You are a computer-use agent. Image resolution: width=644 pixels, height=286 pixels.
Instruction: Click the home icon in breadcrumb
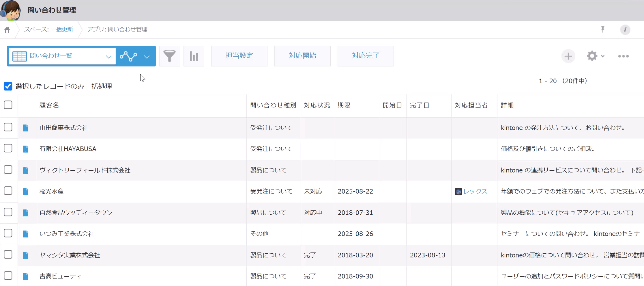point(7,30)
